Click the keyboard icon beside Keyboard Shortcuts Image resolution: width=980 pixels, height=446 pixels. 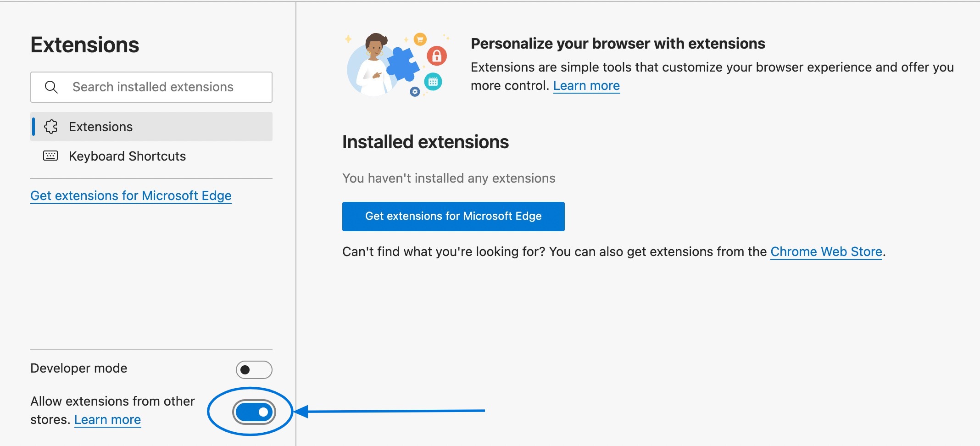pyautogui.click(x=52, y=156)
